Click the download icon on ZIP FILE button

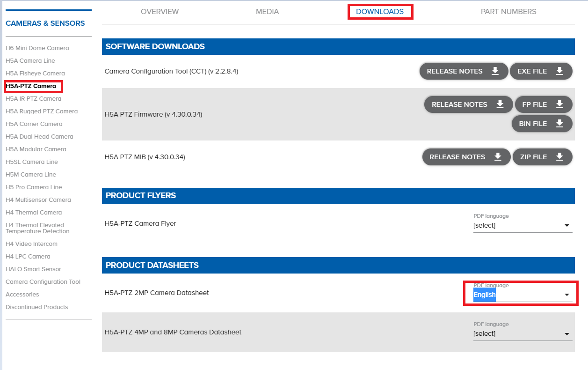click(x=560, y=156)
